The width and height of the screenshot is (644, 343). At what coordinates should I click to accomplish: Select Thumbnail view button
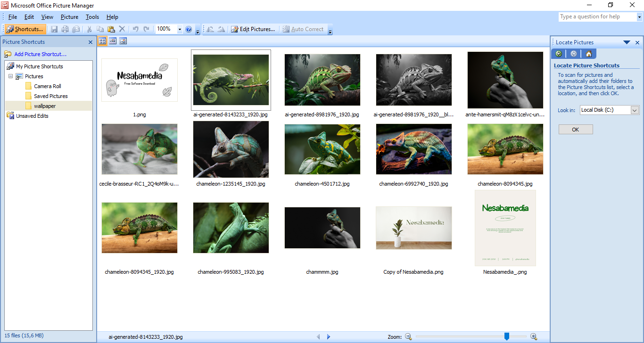102,41
